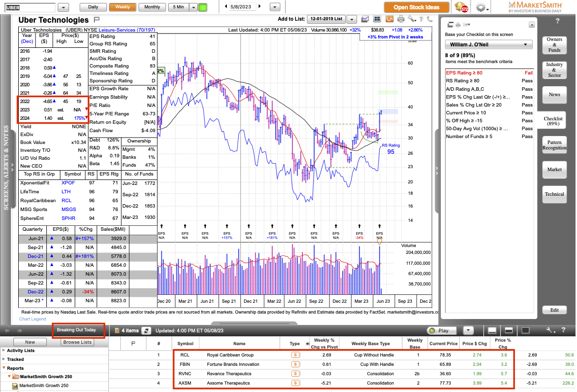Click the Edit button in checklist panel
Screen dimensions: 577x392
click(x=554, y=310)
